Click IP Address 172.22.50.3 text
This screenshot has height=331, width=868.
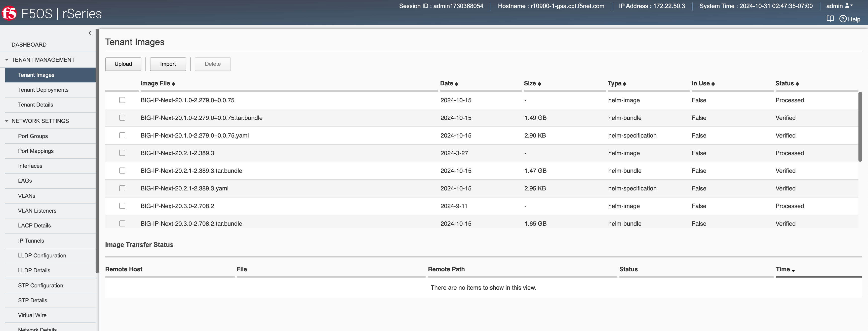(x=652, y=6)
